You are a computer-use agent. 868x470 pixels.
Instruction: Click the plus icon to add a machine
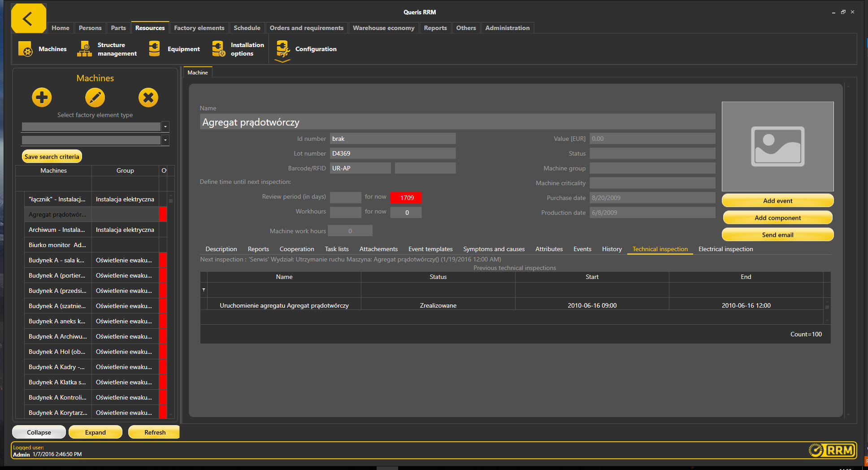click(x=42, y=97)
